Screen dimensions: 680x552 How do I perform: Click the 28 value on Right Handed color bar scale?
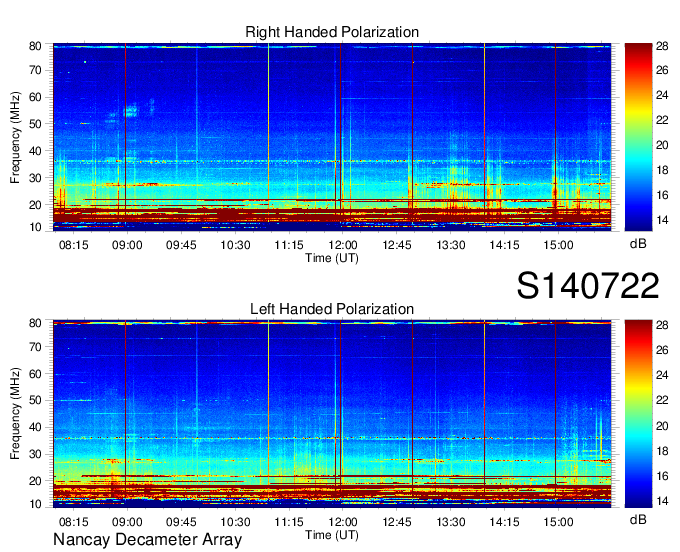tap(662, 46)
